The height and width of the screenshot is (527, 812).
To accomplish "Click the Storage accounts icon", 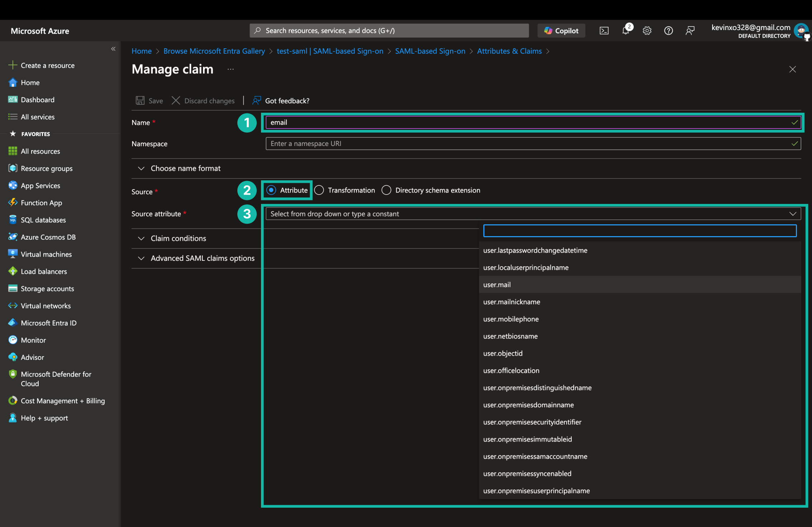I will pos(13,288).
